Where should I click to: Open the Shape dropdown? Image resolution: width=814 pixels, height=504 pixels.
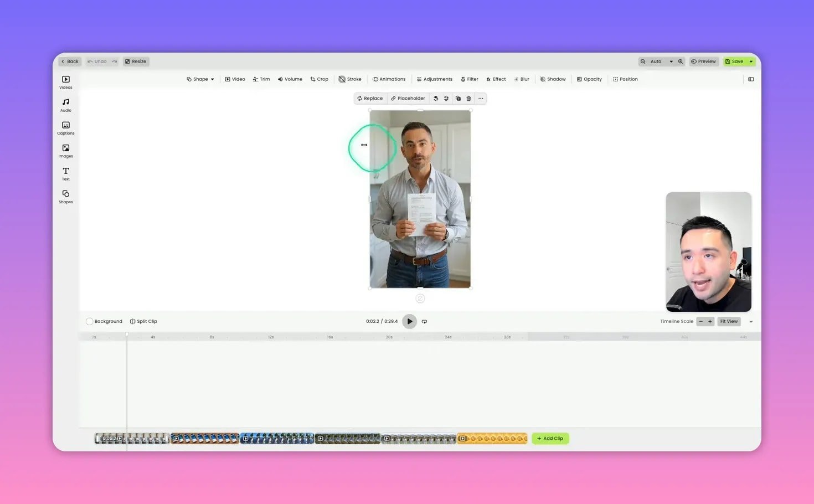tap(200, 79)
